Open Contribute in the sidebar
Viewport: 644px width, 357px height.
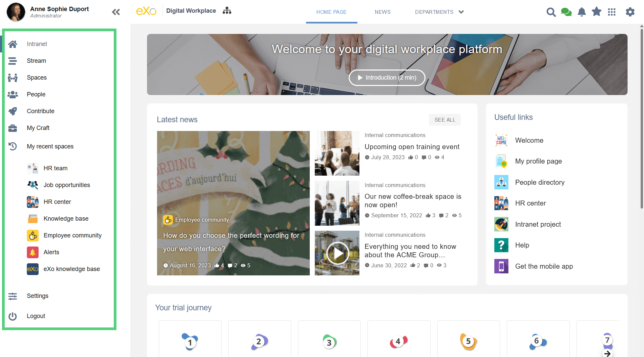[x=41, y=111]
